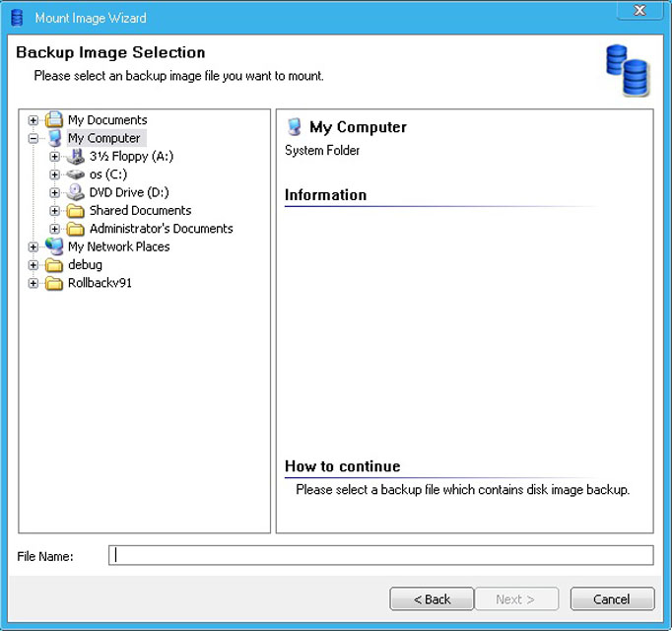Click the Mount Image Wizard database title icon
This screenshot has height=631, width=672.
pyautogui.click(x=17, y=18)
